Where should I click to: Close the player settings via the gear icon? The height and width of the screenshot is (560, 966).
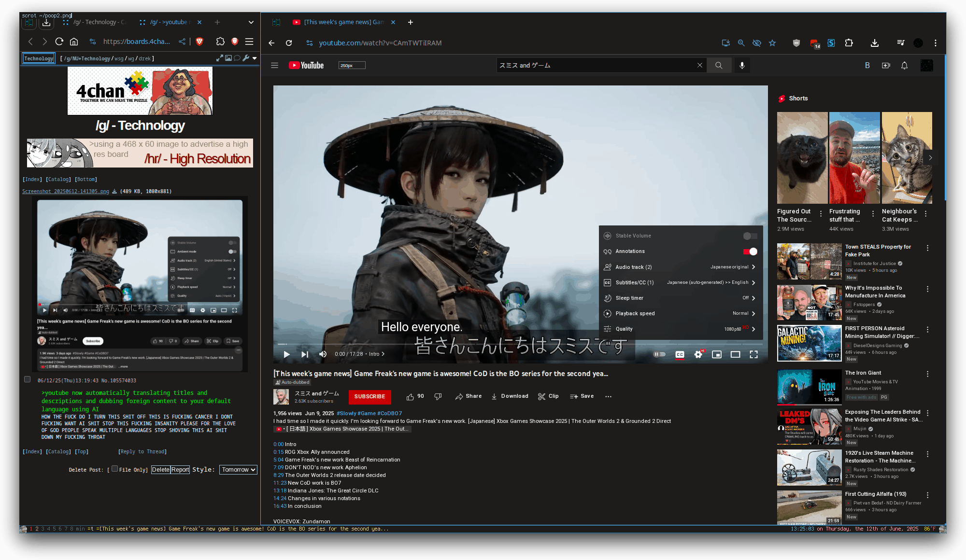point(698,354)
